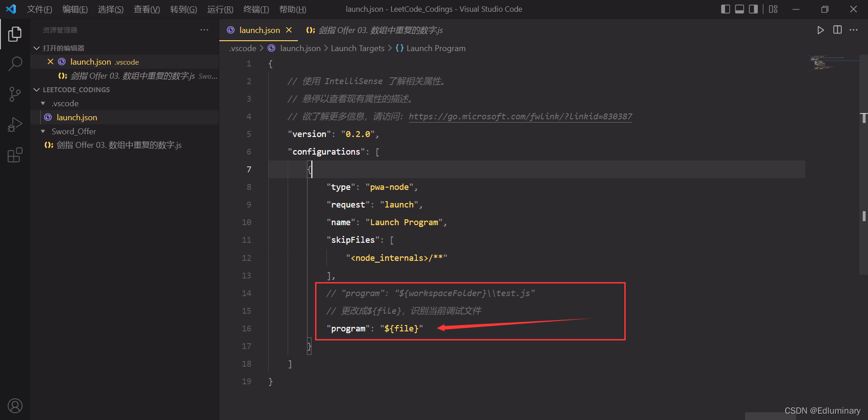Open the go.microsoft.com fwlink URL
Image resolution: width=868 pixels, height=420 pixels.
point(520,117)
